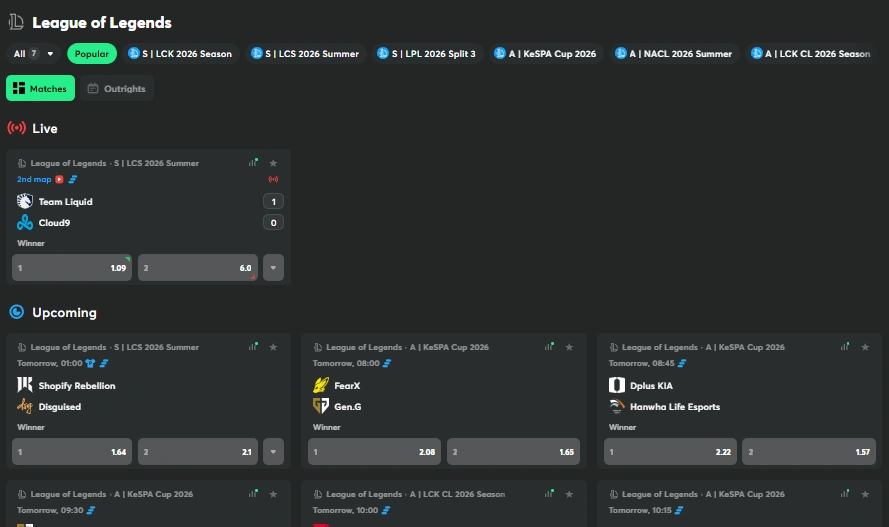Open statistics icon for Dplus KIA match
The image size is (889, 527).
tap(845, 347)
